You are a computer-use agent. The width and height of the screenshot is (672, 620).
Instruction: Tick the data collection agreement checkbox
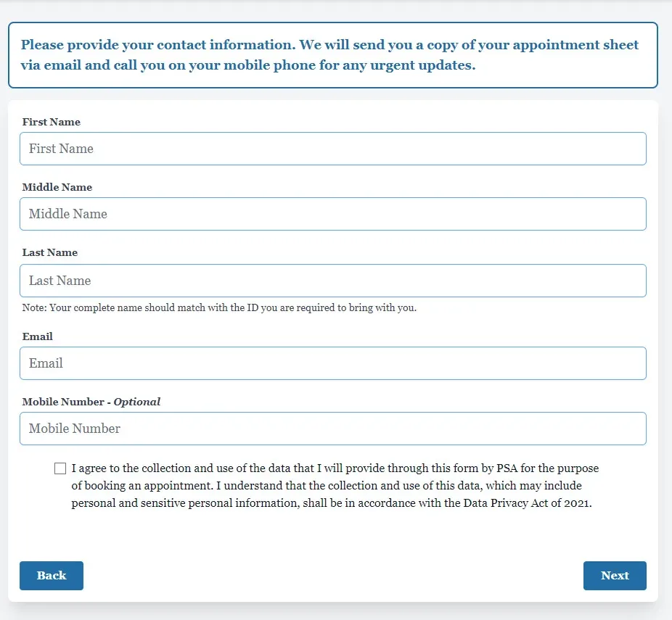click(60, 468)
